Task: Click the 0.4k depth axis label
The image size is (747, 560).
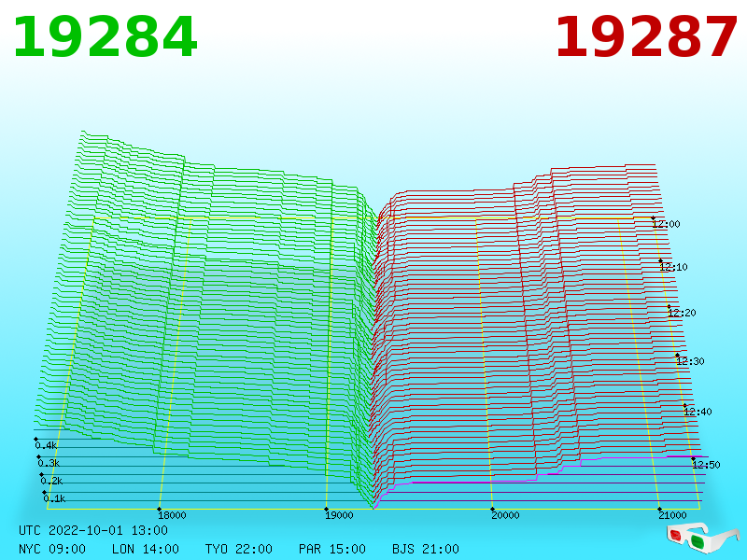Action: (46, 446)
